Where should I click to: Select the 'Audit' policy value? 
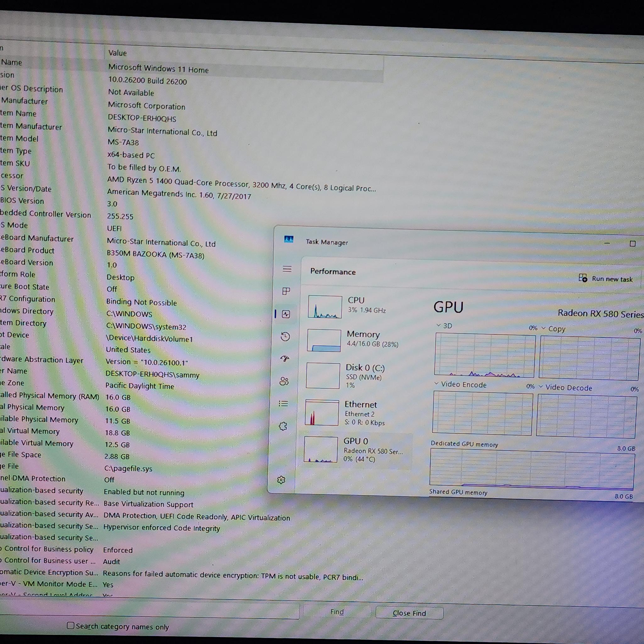point(111,561)
